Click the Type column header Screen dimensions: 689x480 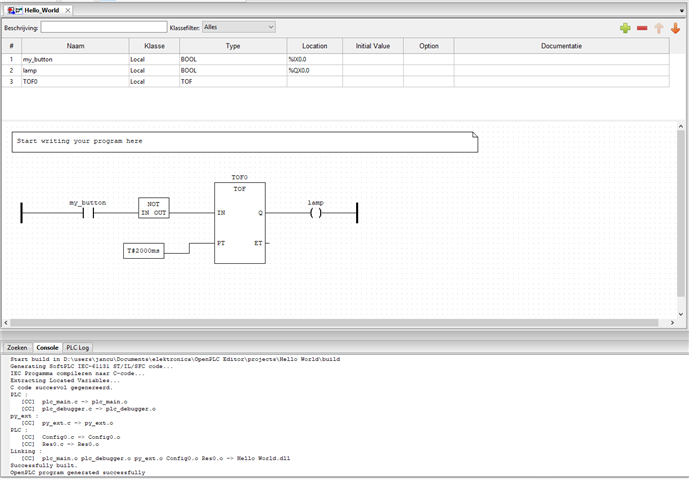(233, 46)
